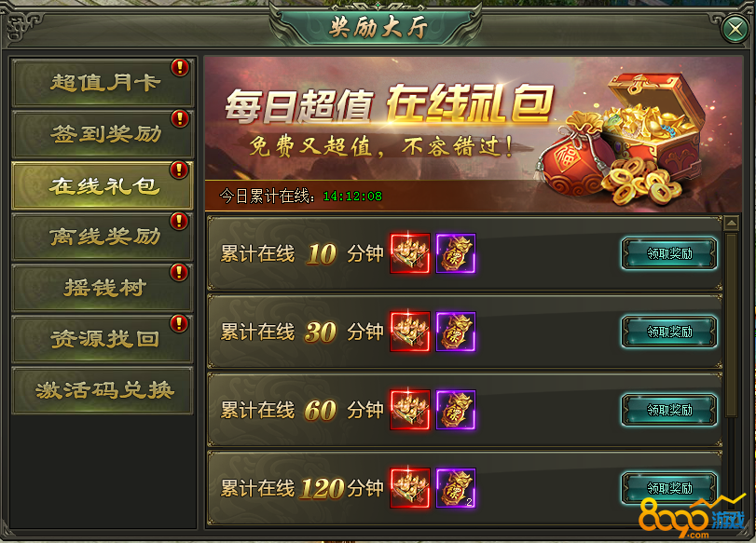This screenshot has height=543, width=756.
Task: Switch to the 签到奖励 tab
Action: click(103, 134)
